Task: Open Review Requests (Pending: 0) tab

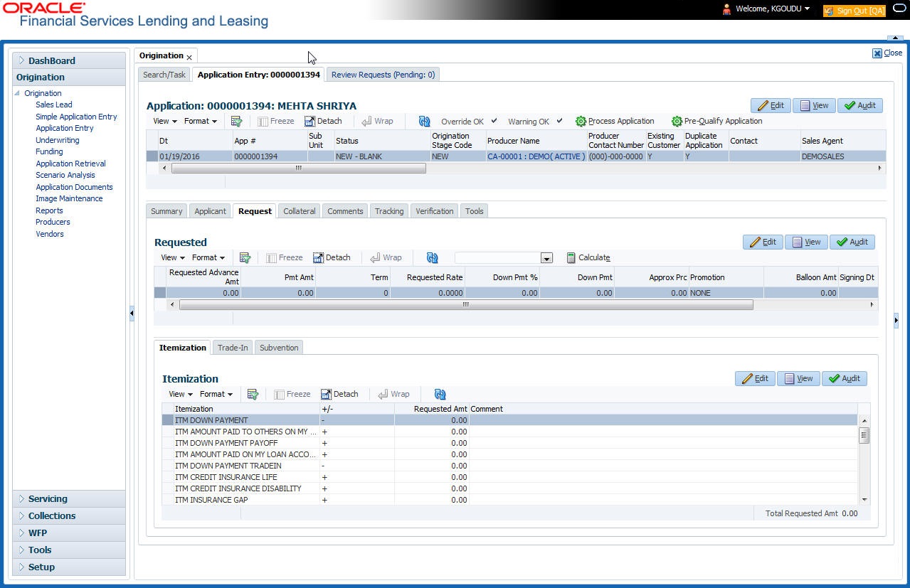Action: coord(383,75)
